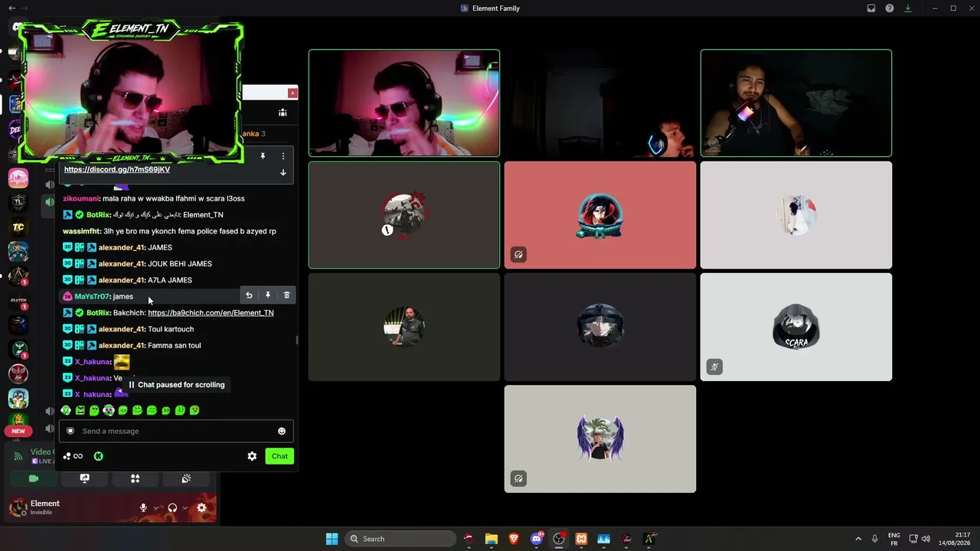Click wassimfht username in chat
Image resolution: width=980 pixels, height=551 pixels.
pyautogui.click(x=81, y=231)
